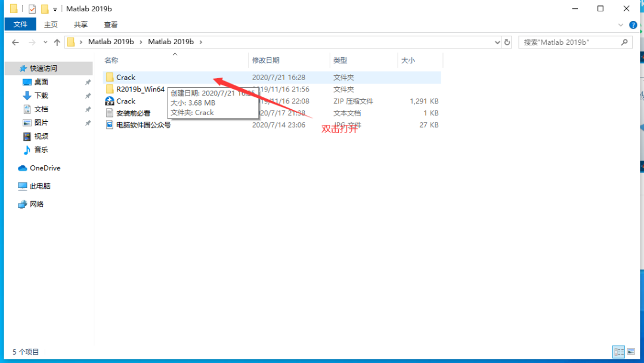Click the New folder quick access icon

point(44,8)
